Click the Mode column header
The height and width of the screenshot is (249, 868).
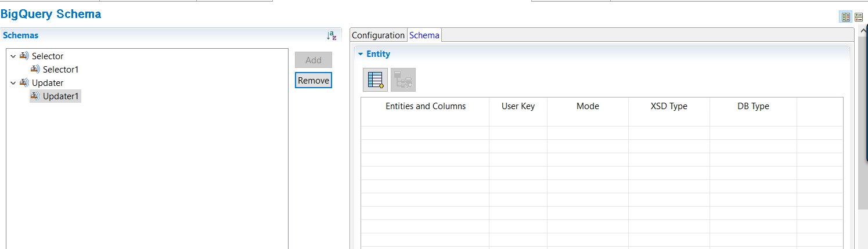pos(588,106)
